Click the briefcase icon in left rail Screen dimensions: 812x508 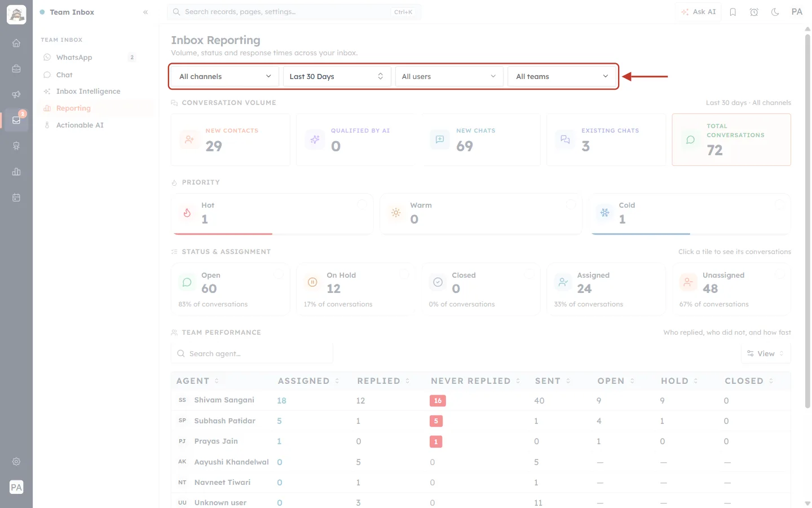tap(16, 69)
